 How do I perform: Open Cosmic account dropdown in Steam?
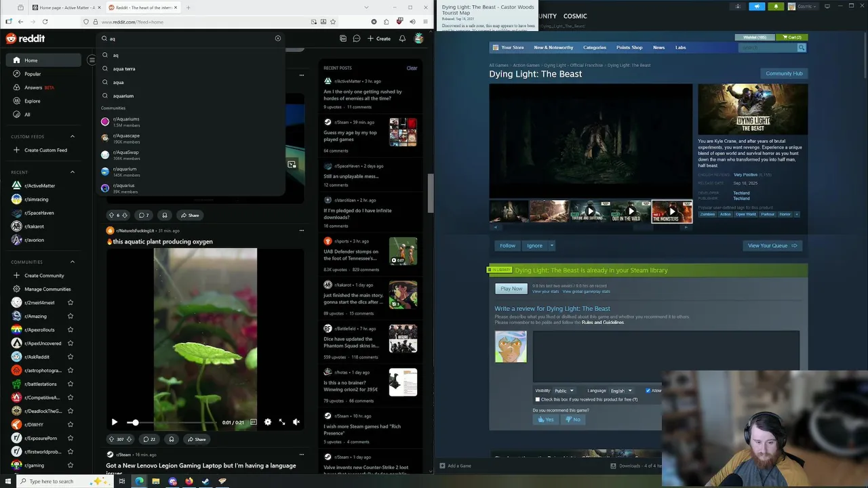(804, 7)
